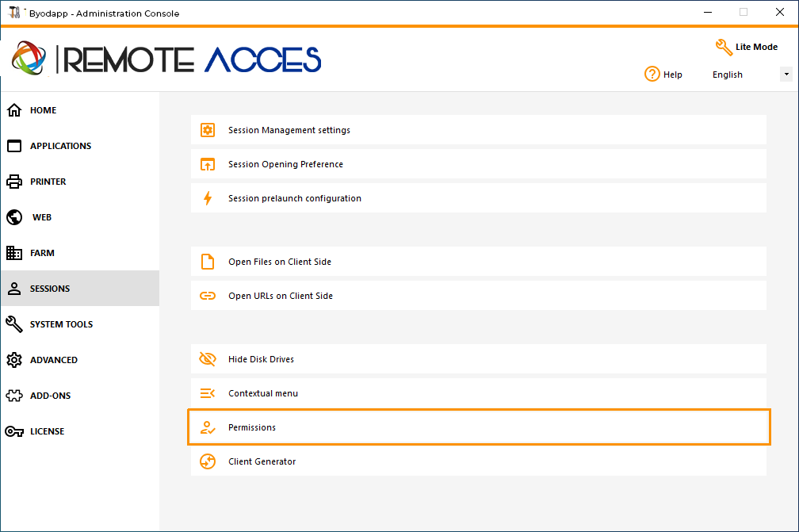Click the Open Files document icon
Screen dimensions: 799x532
(x=208, y=262)
